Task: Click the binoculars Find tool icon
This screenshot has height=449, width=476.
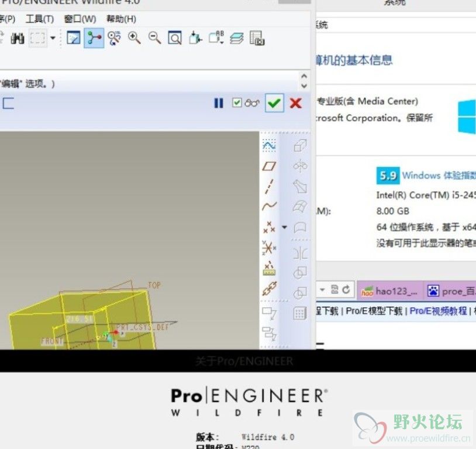Action: pos(18,38)
